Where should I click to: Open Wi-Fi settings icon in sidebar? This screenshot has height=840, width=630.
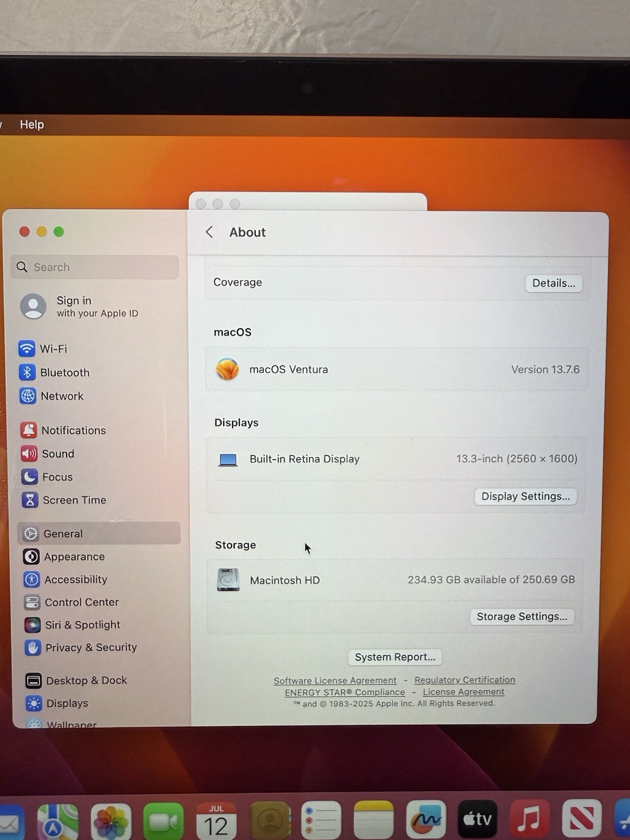pyautogui.click(x=27, y=349)
